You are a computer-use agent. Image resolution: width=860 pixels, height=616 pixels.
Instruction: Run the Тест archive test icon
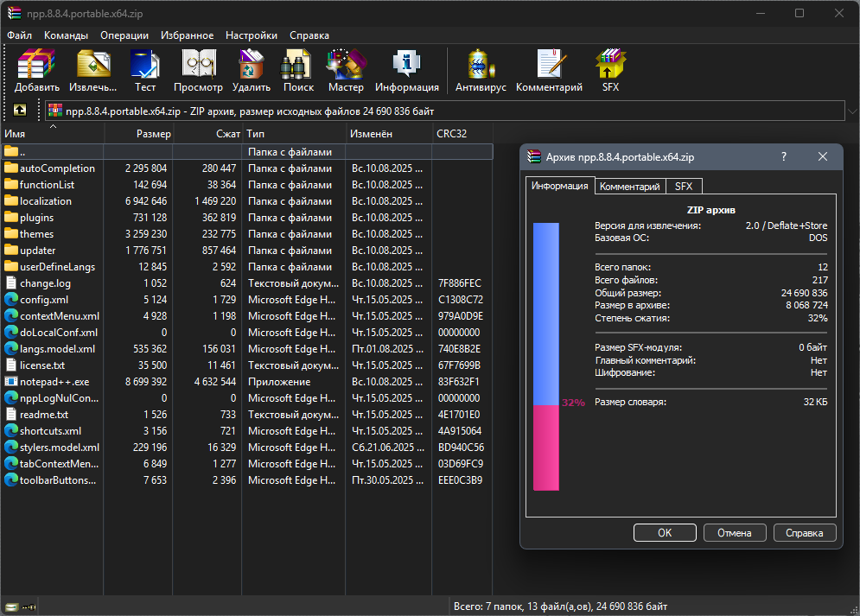(145, 64)
